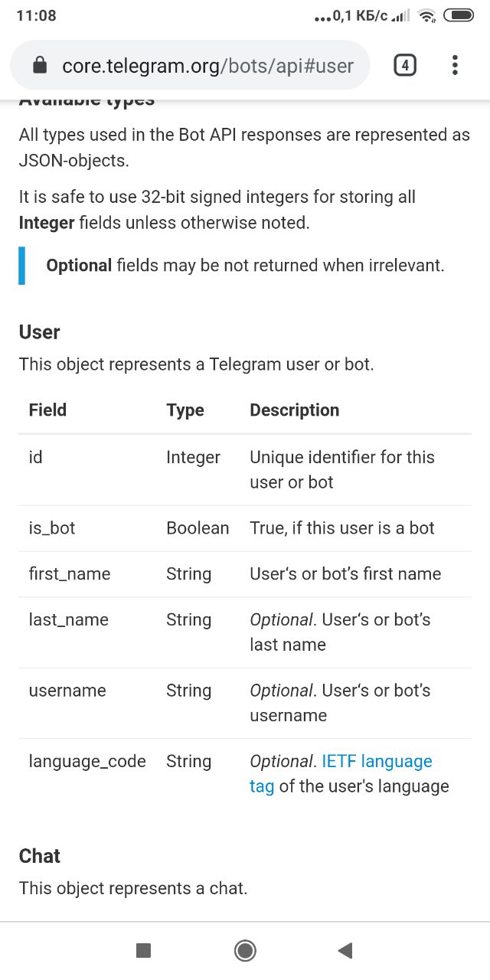Viewport: 490px width, 980px height.
Task: Tap the recent apps square button
Action: tap(143, 950)
